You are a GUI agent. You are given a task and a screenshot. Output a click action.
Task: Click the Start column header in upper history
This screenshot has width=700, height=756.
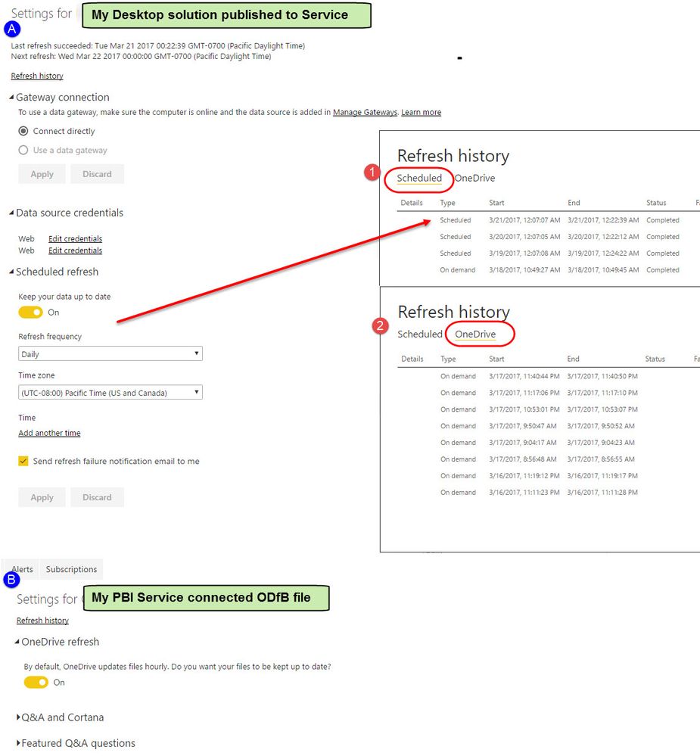click(496, 203)
